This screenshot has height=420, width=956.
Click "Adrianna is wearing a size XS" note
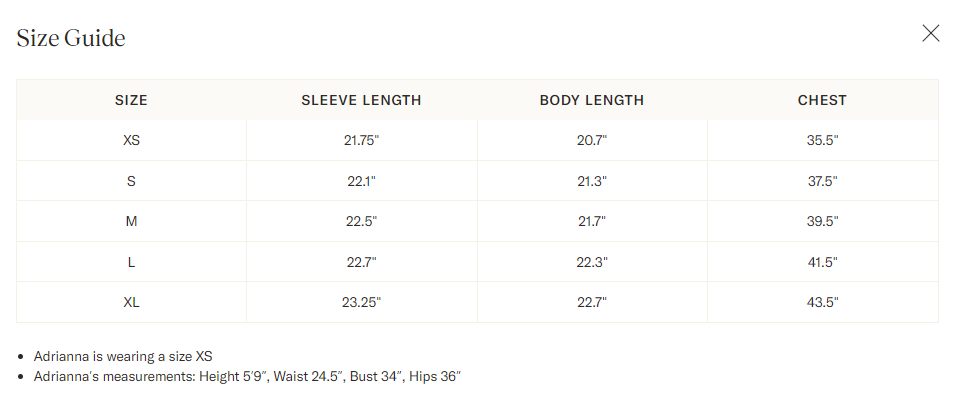[x=123, y=356]
